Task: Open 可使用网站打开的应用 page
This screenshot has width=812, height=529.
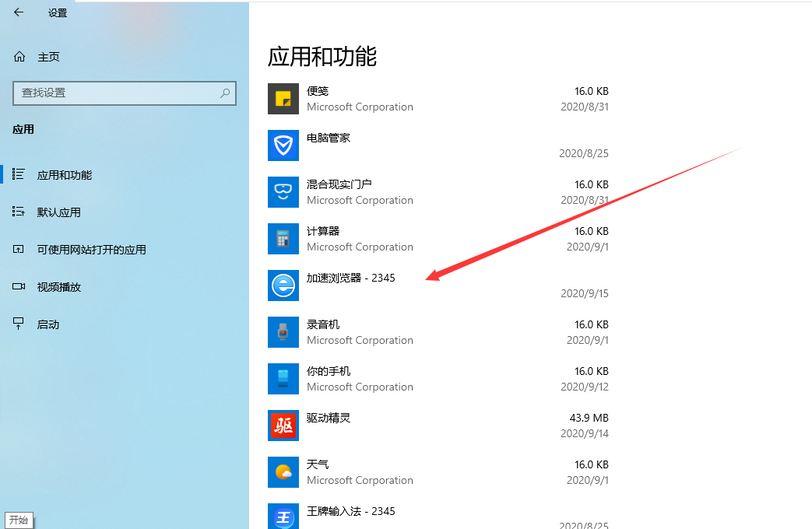Action: [91, 250]
